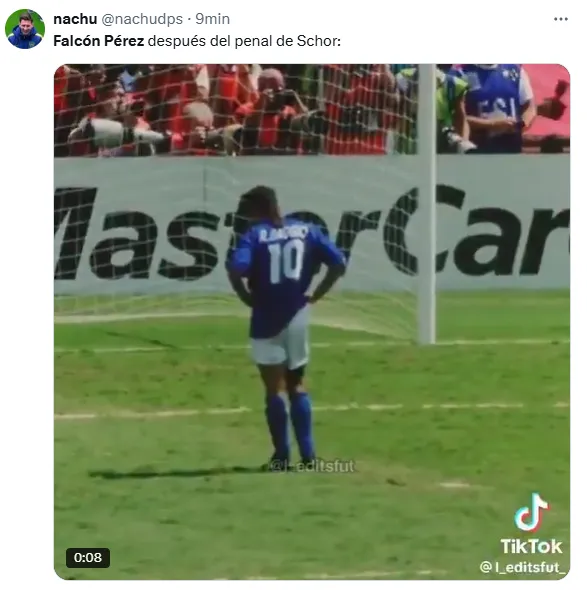Open the more options ellipsis menu
The width and height of the screenshot is (587, 590).
click(x=560, y=19)
